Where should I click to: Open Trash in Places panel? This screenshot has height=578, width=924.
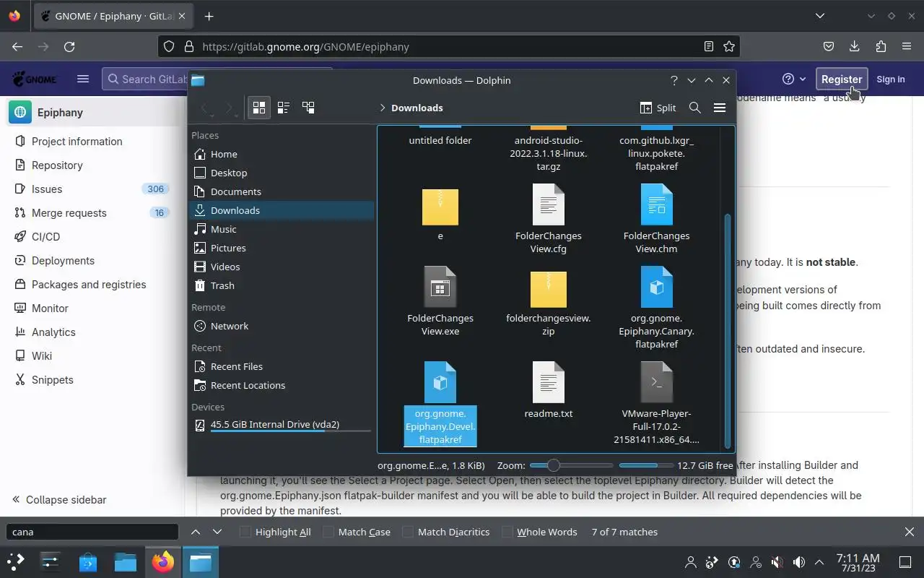click(x=282, y=285)
